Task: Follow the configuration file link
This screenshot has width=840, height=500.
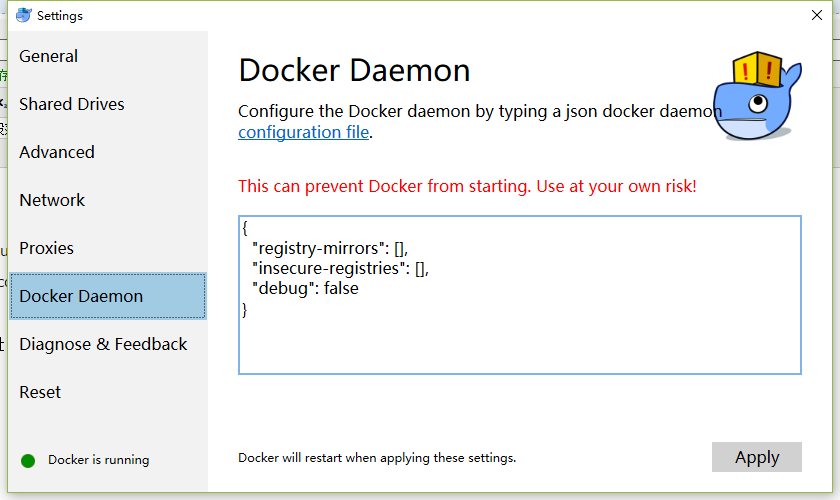Action: tap(303, 132)
